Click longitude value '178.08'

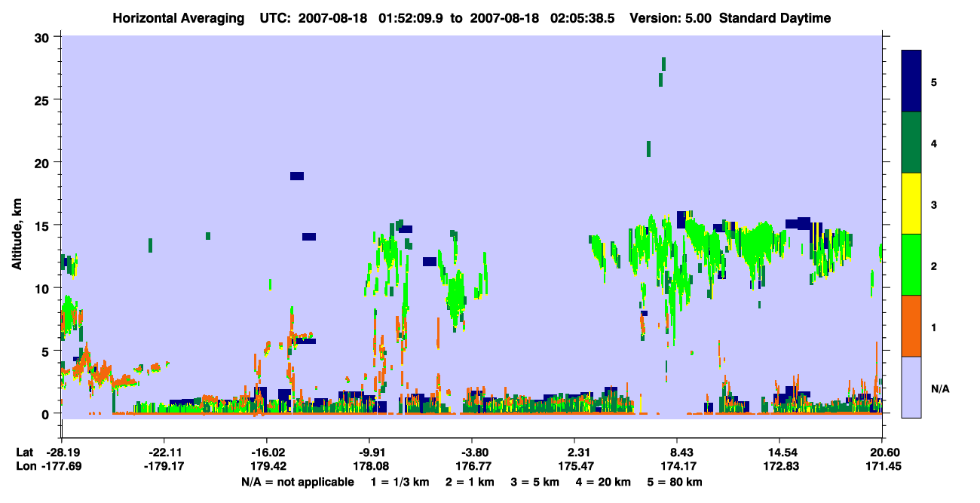pos(369,467)
